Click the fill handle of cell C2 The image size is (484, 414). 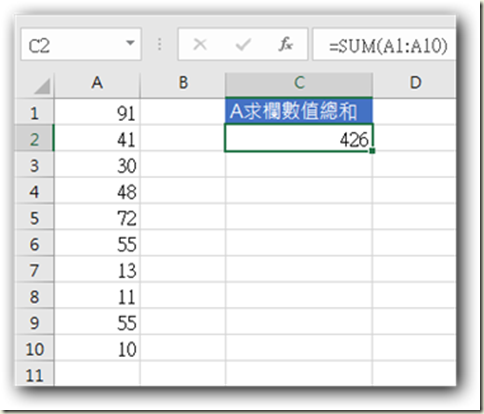pyautogui.click(x=372, y=151)
